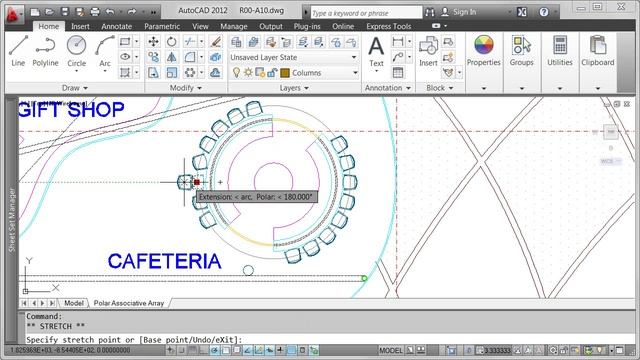
Task: Choose the Array tool
Action: (x=190, y=73)
